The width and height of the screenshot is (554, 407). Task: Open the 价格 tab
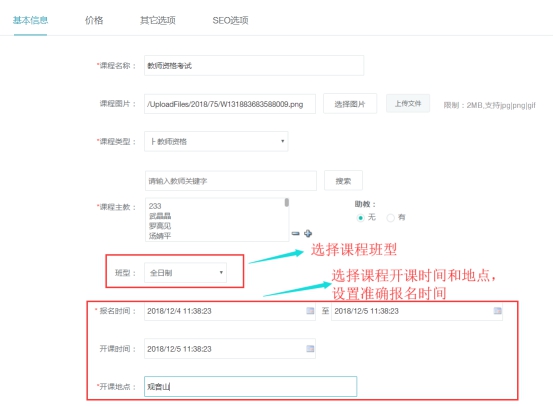click(x=94, y=20)
